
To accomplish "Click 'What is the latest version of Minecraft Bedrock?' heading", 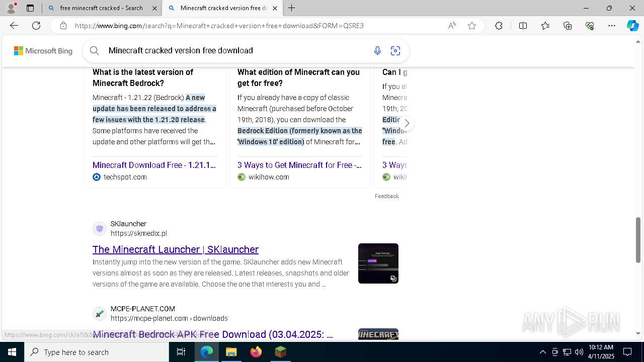I will pos(143,77).
